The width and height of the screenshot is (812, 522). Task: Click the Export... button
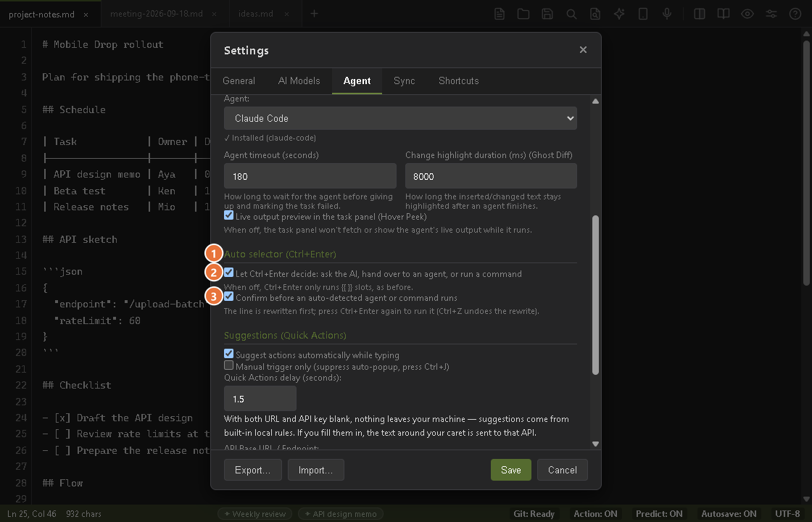tap(253, 470)
